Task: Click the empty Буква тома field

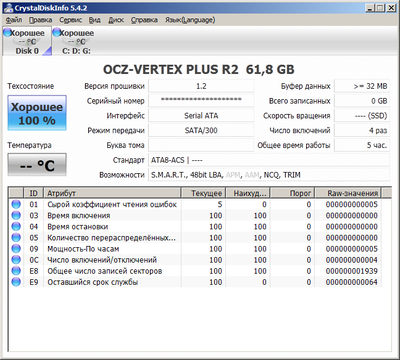Action: [x=201, y=145]
